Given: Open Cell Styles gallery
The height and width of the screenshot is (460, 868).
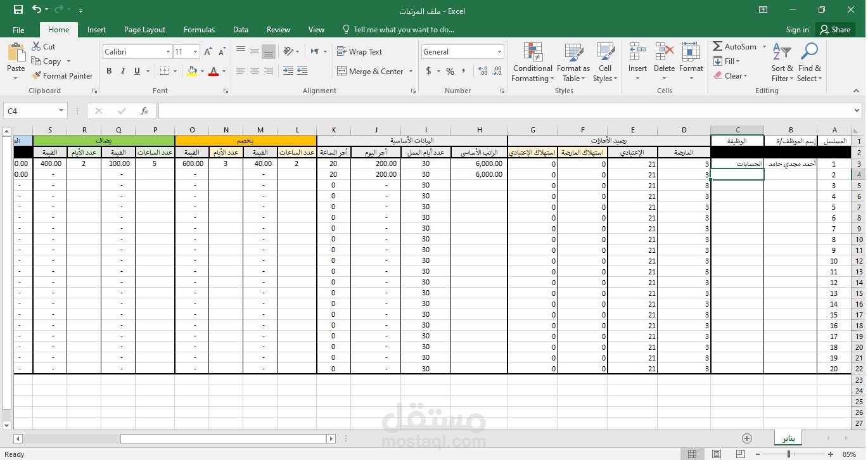Looking at the screenshot, I should point(605,62).
